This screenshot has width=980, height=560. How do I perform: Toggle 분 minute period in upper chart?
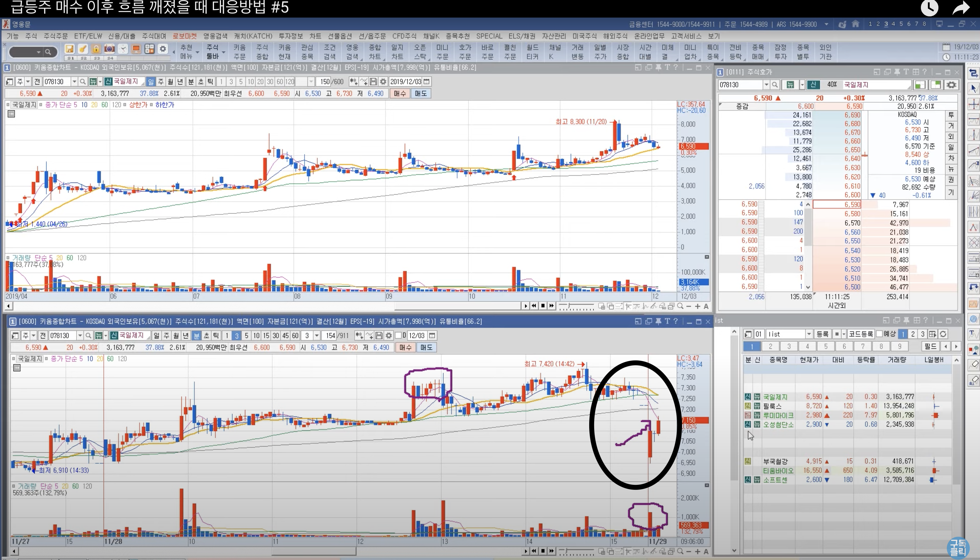[x=191, y=82]
